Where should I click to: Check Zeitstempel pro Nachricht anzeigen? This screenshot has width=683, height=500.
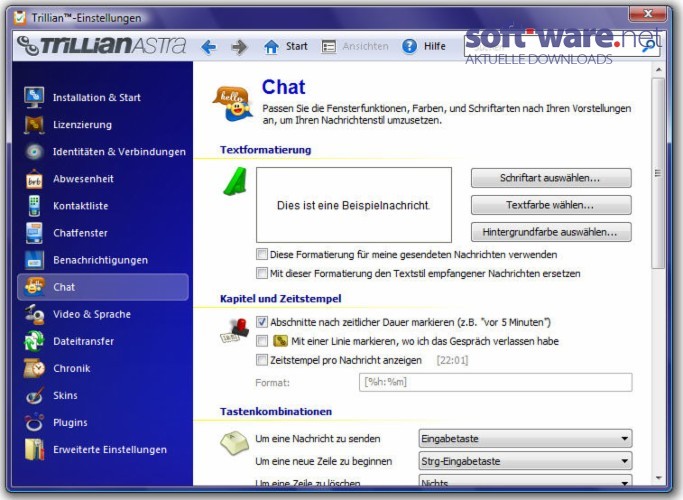point(262,360)
